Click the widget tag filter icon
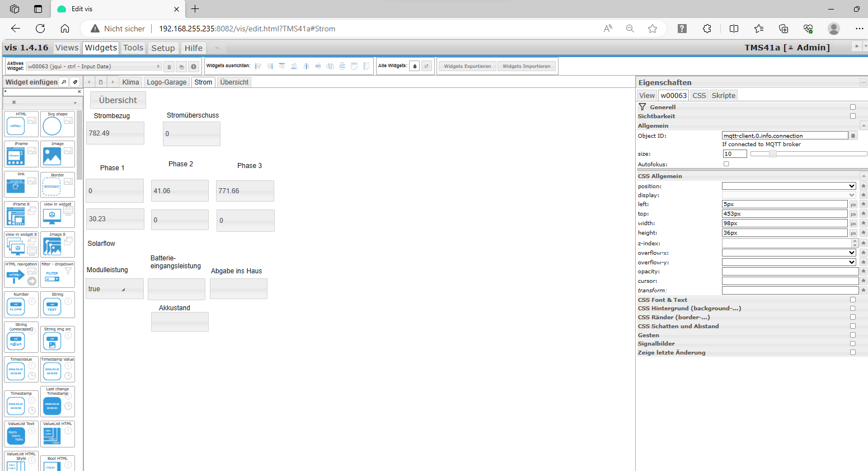The image size is (868, 471). [75, 82]
